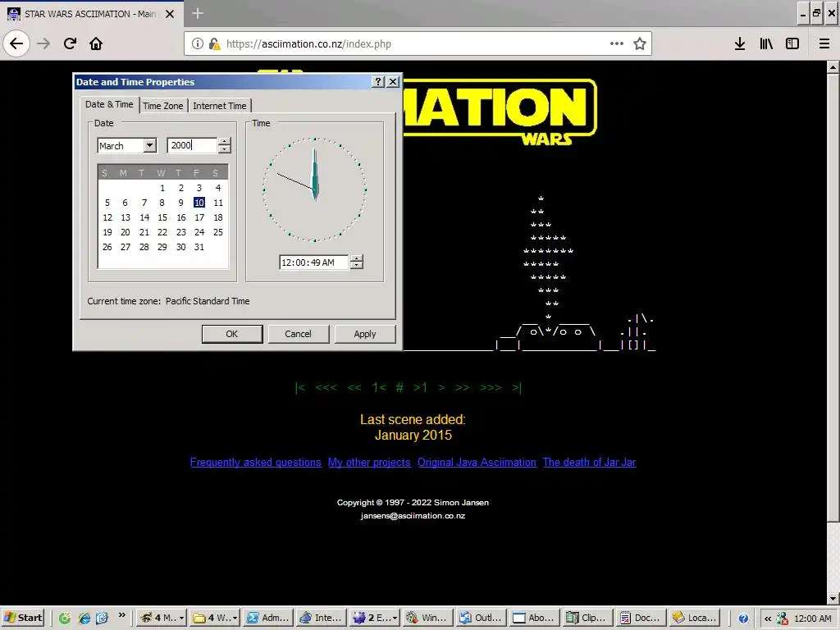Select day 27 in the calendar

(126, 247)
